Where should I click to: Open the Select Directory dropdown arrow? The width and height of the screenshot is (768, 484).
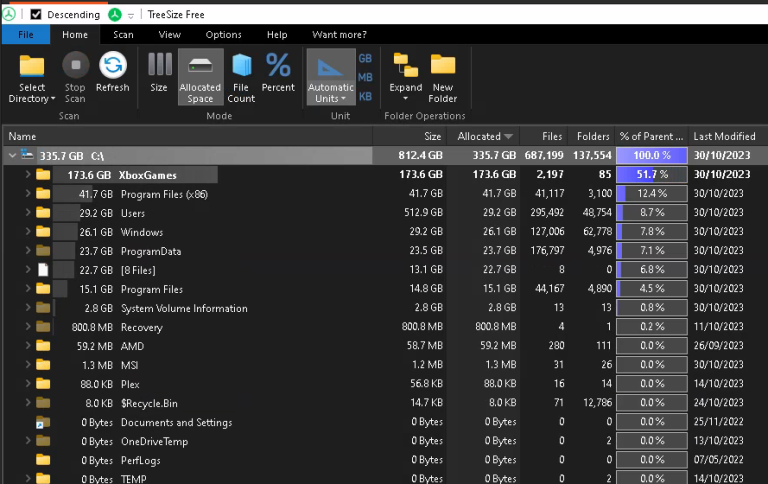pyautogui.click(x=53, y=99)
